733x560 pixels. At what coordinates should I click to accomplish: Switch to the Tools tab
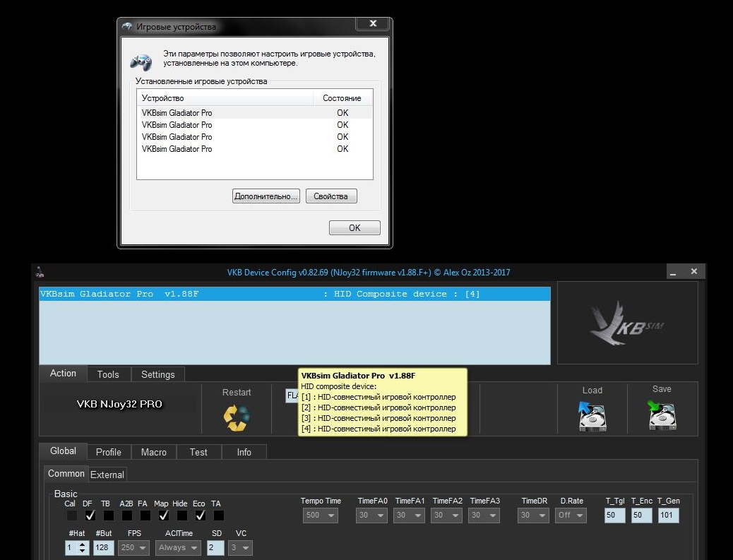point(108,374)
